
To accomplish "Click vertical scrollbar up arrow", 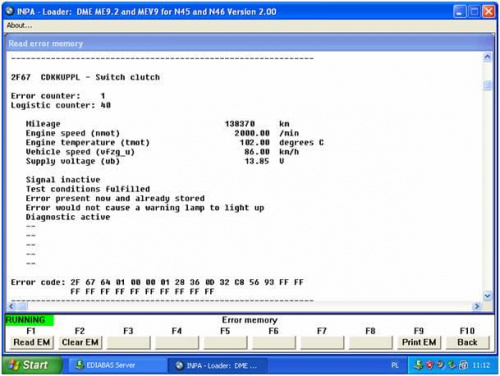I will click(487, 57).
